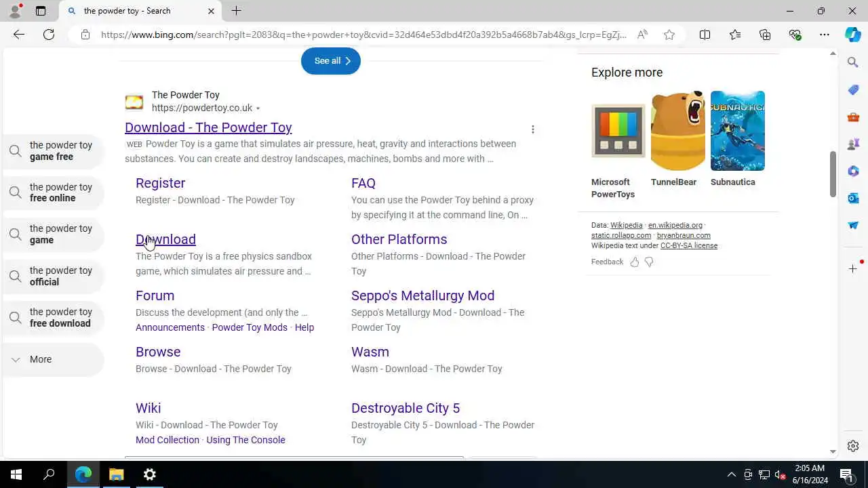Open the Announcements sub-link

(x=170, y=327)
